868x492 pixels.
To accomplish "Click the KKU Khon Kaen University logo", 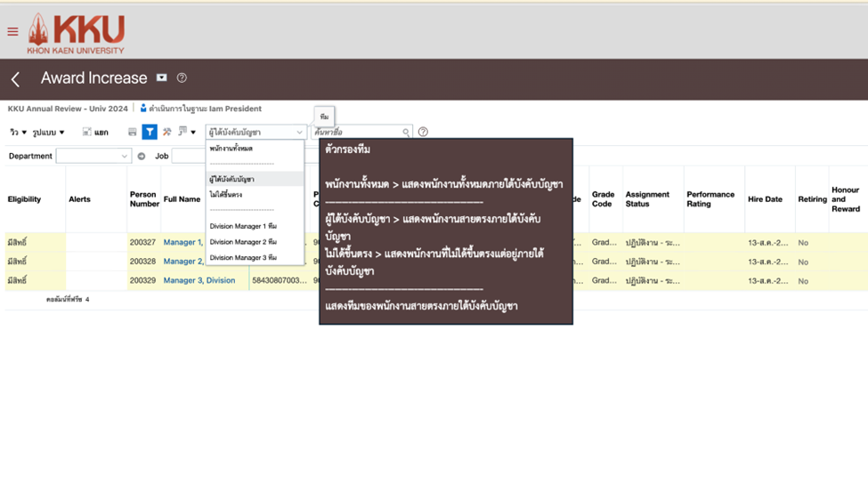I will coord(76,34).
